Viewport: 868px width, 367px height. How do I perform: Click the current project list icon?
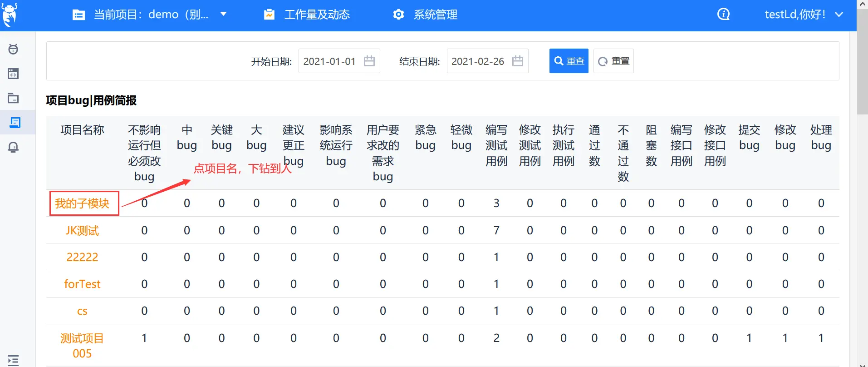point(78,15)
